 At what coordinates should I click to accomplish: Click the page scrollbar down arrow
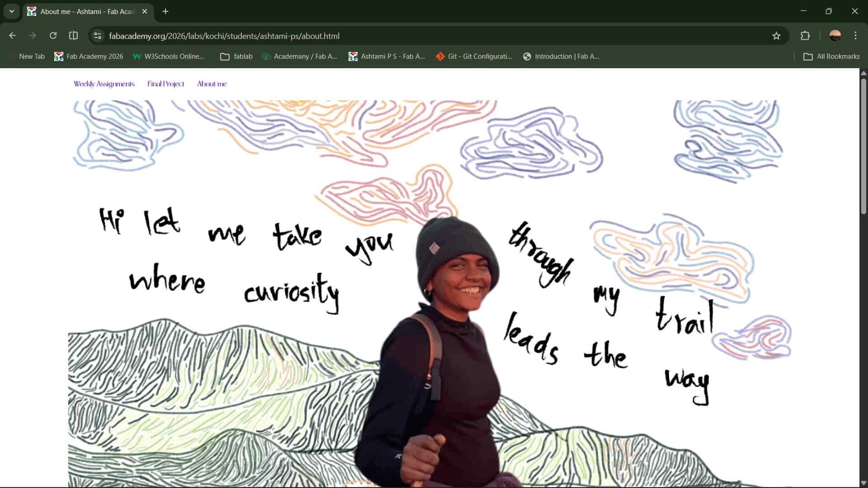point(863,483)
